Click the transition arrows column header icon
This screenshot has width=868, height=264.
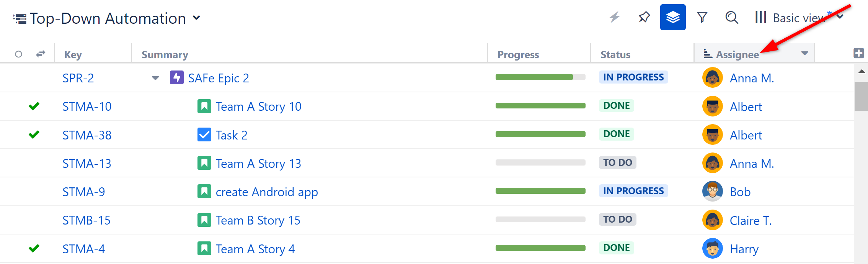pos(41,54)
